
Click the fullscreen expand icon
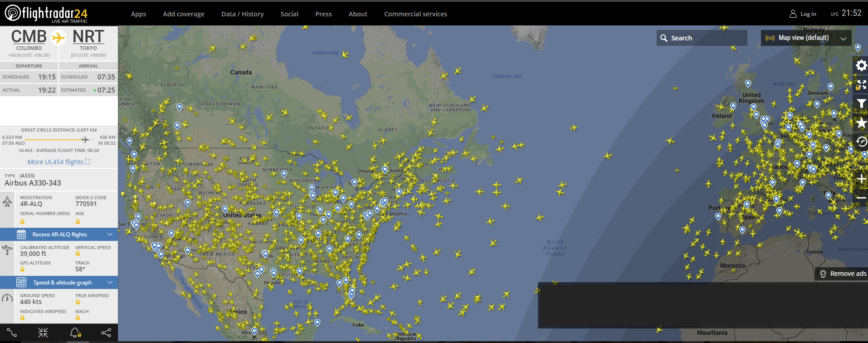(861, 85)
